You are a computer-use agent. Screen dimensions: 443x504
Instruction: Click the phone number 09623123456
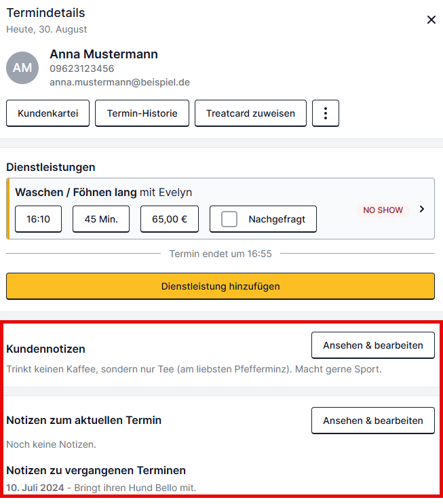82,69
